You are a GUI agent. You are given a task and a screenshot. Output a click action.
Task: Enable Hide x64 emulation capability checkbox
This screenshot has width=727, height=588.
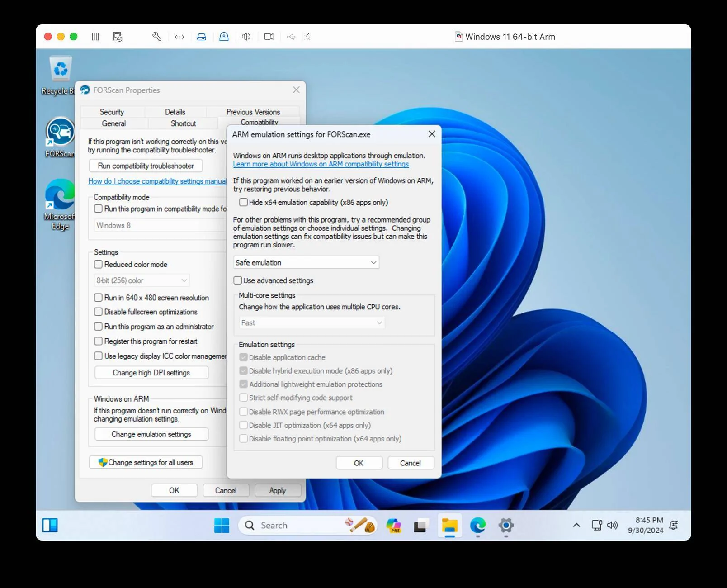[x=243, y=202]
